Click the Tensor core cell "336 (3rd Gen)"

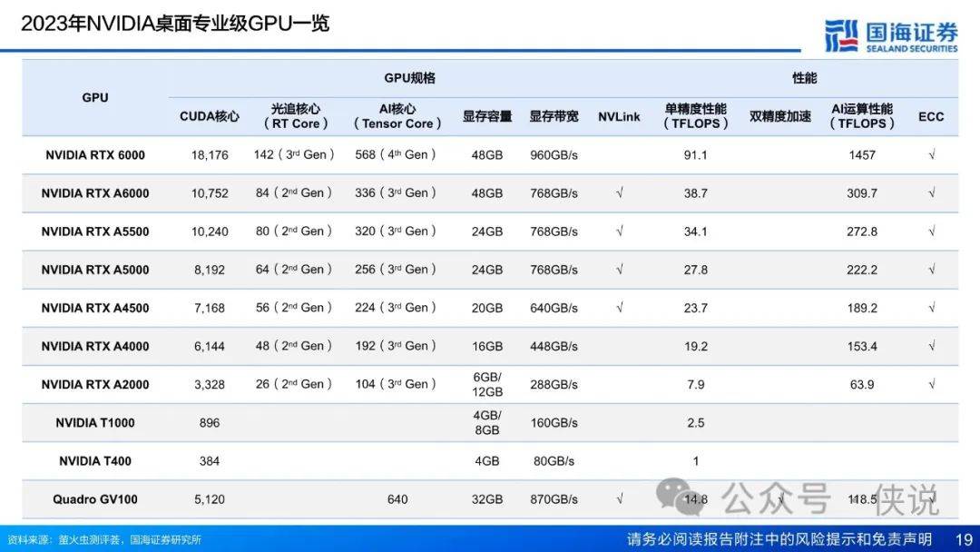coord(396,193)
